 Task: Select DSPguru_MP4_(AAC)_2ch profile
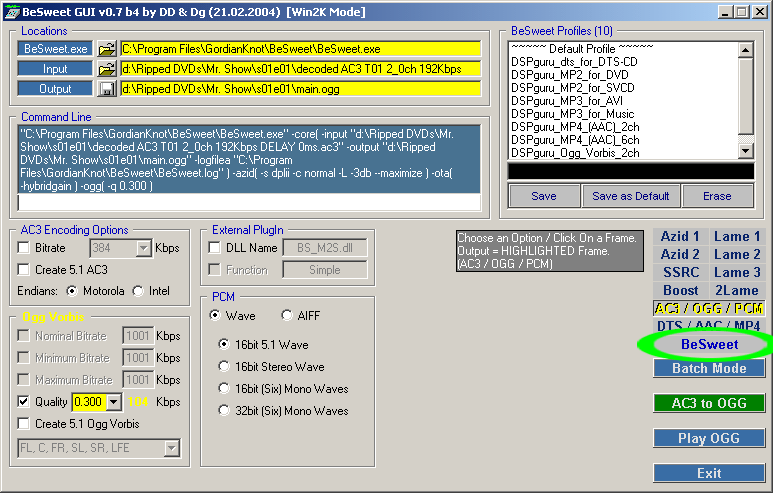(575, 127)
